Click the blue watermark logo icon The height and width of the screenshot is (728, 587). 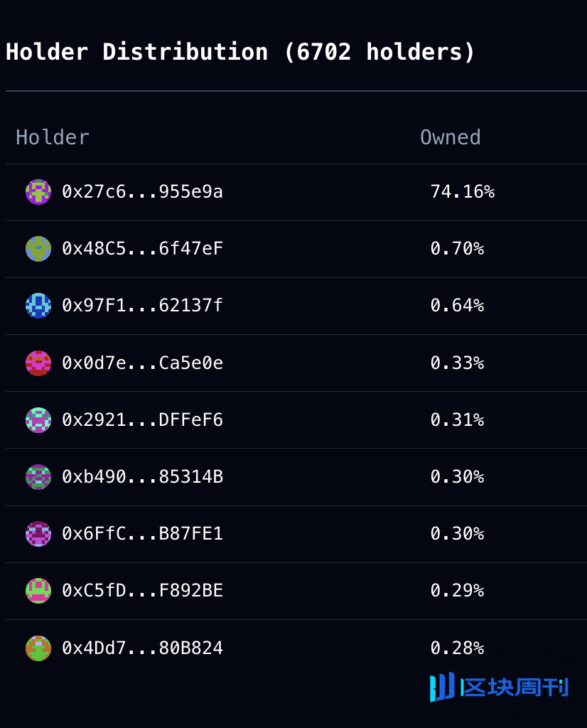click(x=442, y=687)
